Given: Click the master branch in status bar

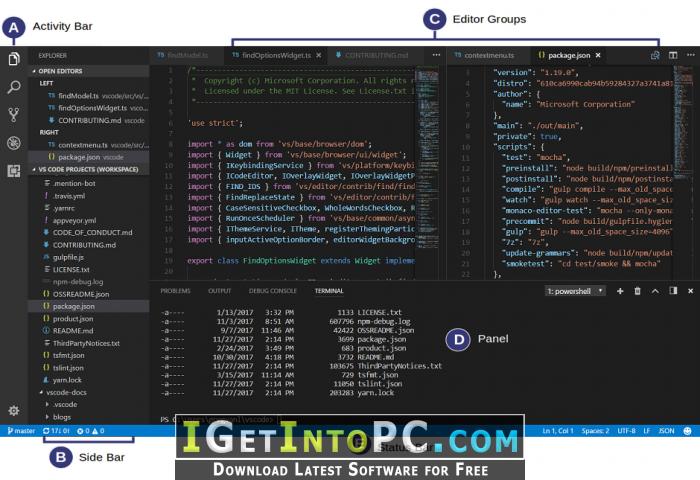Looking at the screenshot, I should tap(21, 431).
